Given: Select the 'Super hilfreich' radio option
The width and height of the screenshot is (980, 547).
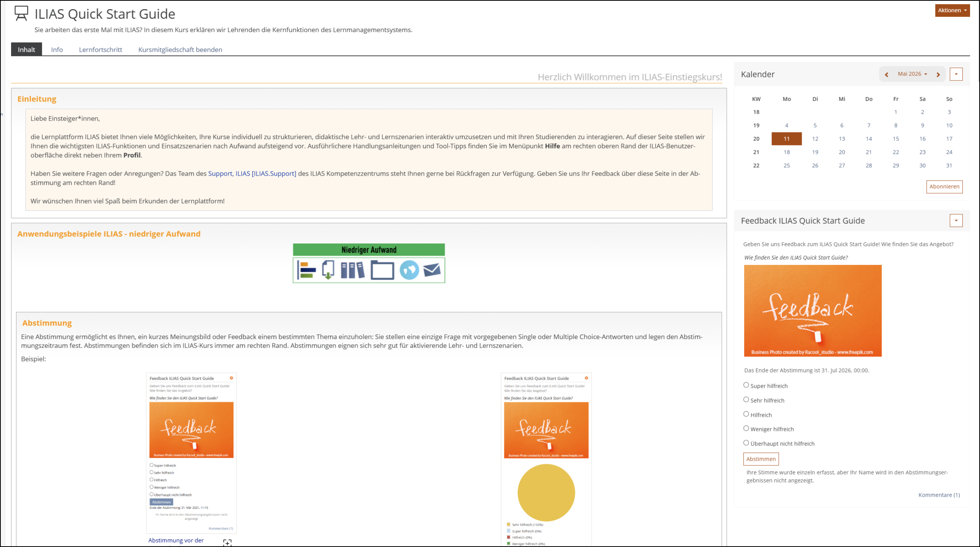Looking at the screenshot, I should [746, 385].
